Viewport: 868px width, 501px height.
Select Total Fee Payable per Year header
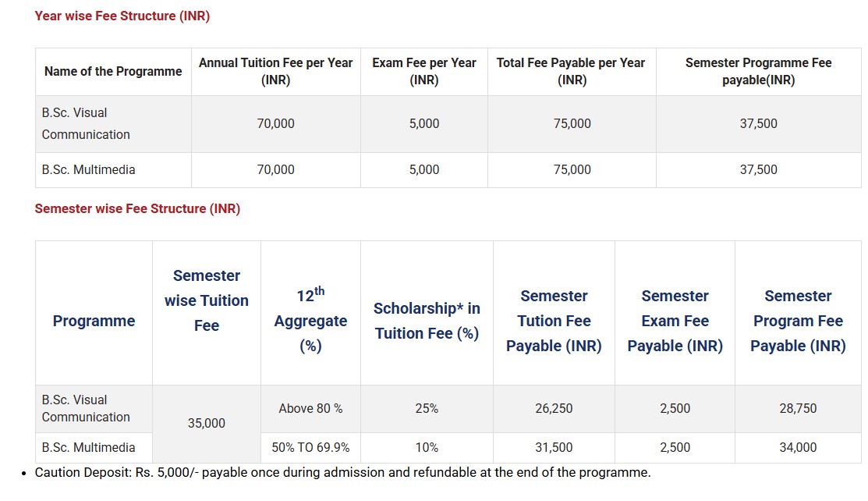tap(571, 71)
